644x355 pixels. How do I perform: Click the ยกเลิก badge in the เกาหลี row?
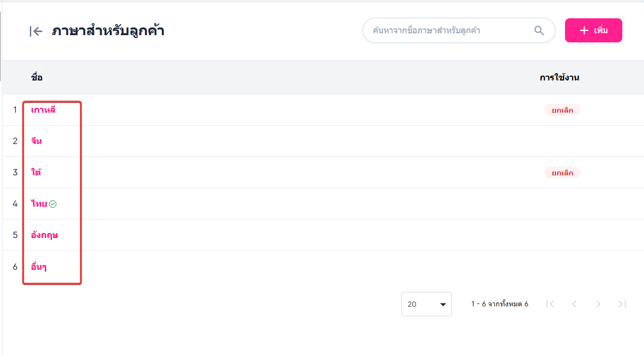(x=562, y=110)
